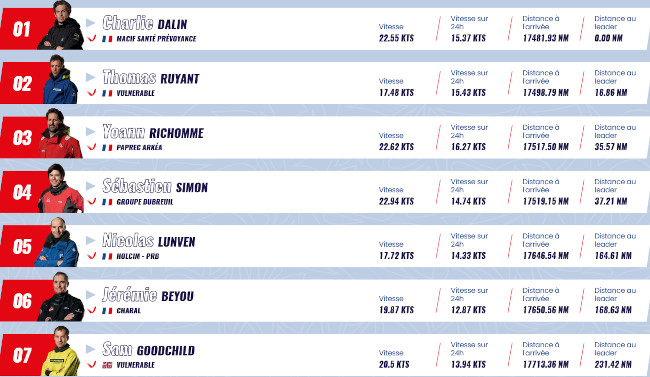Click the triangle beside Nicolas Lunven
Image resolution: width=650 pixels, height=377 pixels.
point(90,240)
